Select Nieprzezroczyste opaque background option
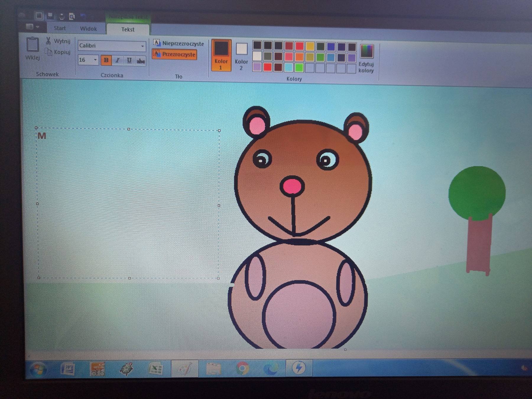This screenshot has width=532, height=399. tap(179, 43)
